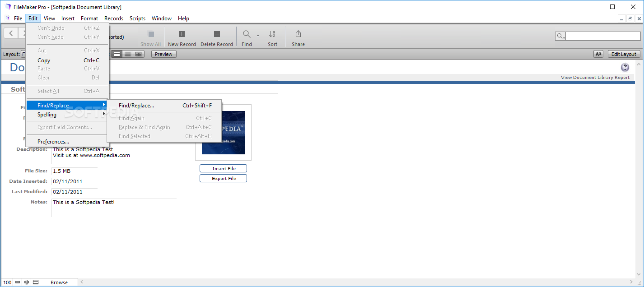
Task: Open View Document Library Report link
Action: 595,78
